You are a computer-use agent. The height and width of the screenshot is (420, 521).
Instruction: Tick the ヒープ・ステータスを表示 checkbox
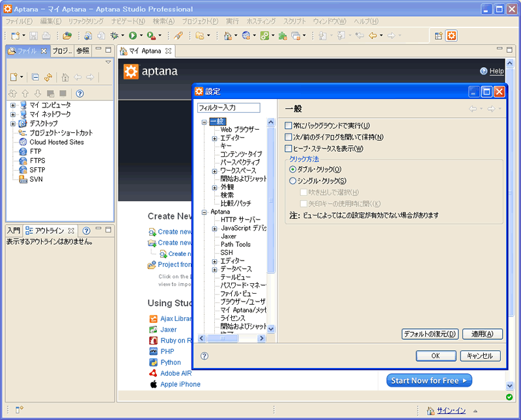click(288, 148)
